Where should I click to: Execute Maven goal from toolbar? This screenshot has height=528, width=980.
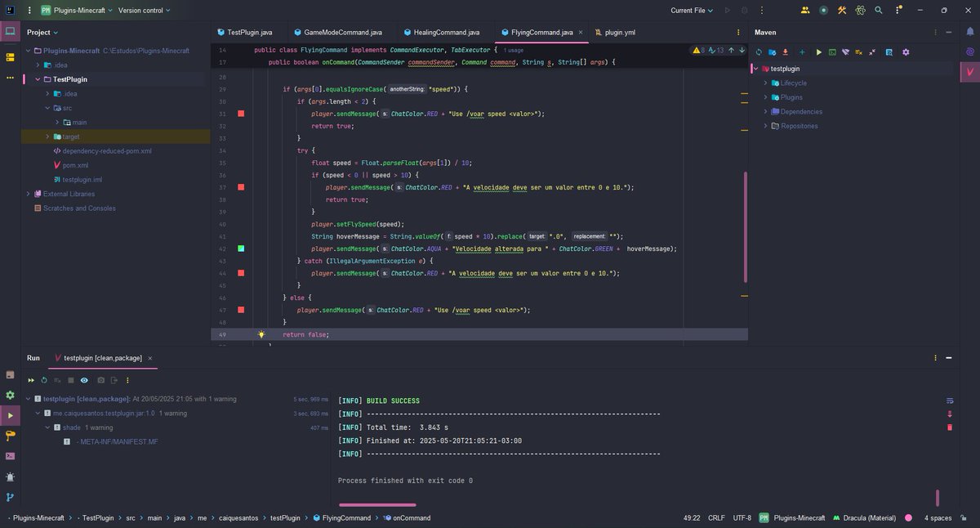pyautogui.click(x=832, y=51)
